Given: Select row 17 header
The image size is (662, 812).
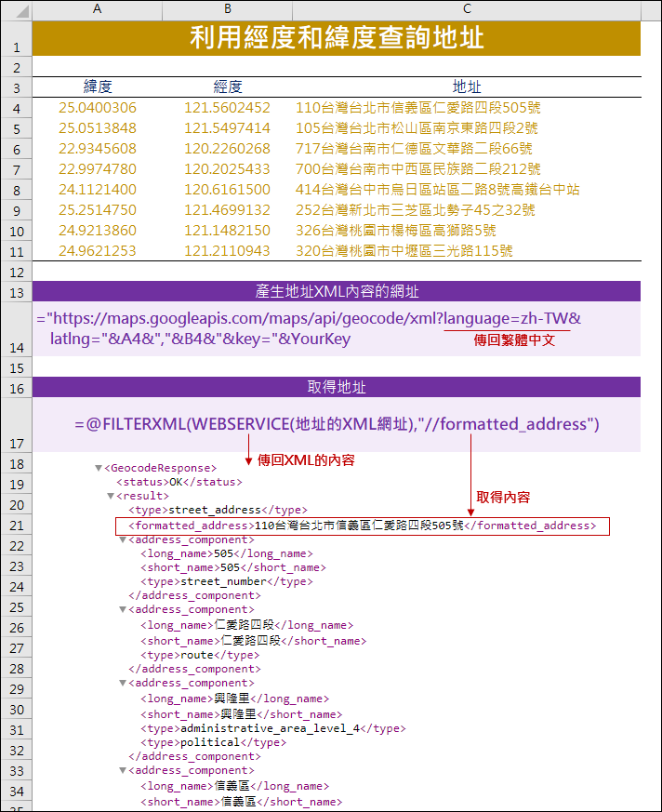Looking at the screenshot, I should tap(17, 425).
